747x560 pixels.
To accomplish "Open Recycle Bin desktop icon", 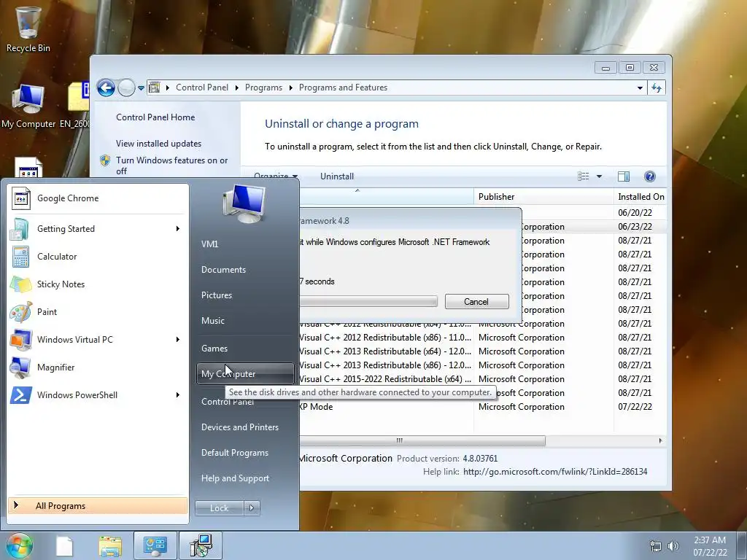I will 28,28.
